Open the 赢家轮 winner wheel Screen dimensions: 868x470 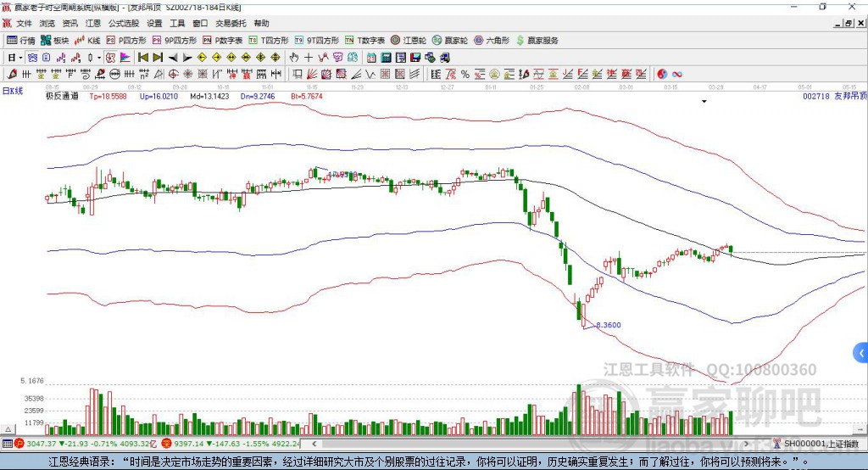pyautogui.click(x=450, y=41)
